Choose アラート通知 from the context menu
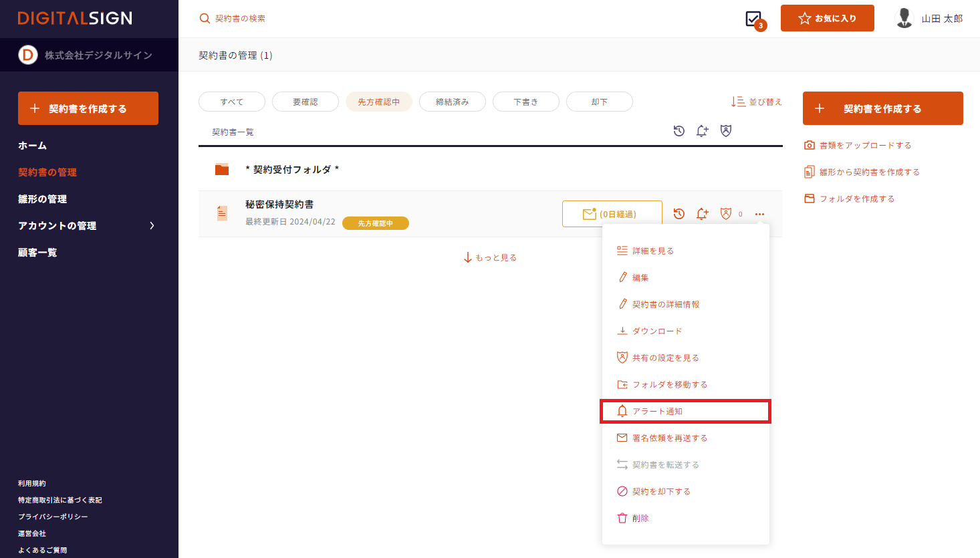This screenshot has height=558, width=980. click(x=685, y=411)
